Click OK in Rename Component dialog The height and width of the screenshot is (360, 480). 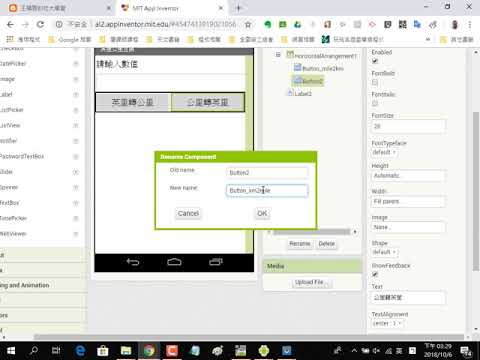[x=262, y=213]
